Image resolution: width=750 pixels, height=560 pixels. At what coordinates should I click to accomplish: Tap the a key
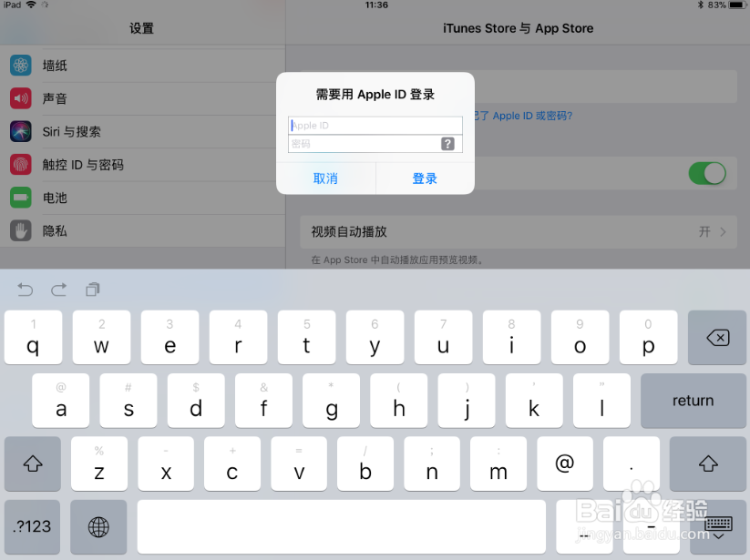click(61, 401)
